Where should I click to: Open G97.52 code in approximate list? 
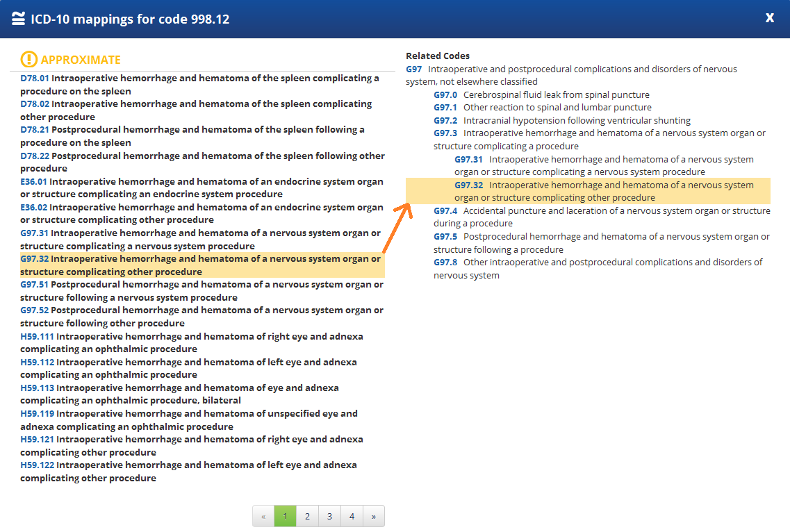35,310
